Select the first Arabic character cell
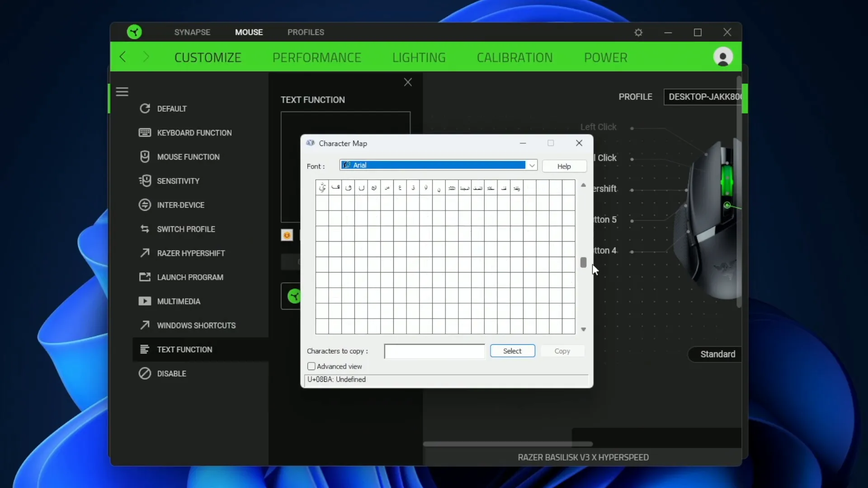 click(x=322, y=188)
